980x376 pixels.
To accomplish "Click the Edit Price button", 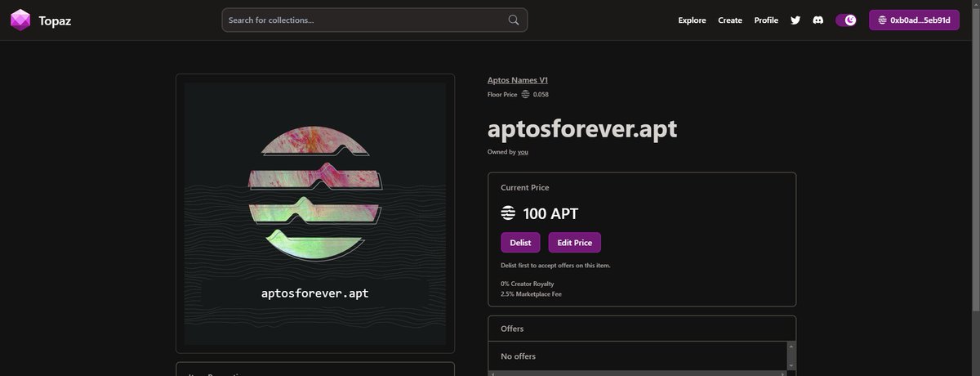I will click(x=575, y=243).
